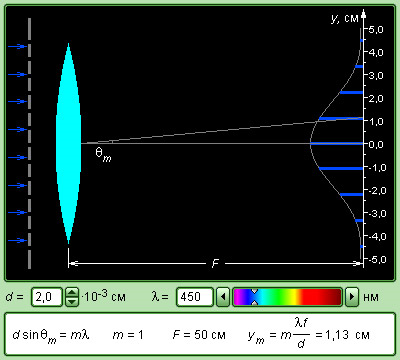Viewport: 400px width, 360px height.
Task: Click the cyan converging lens
Action: click(68, 143)
